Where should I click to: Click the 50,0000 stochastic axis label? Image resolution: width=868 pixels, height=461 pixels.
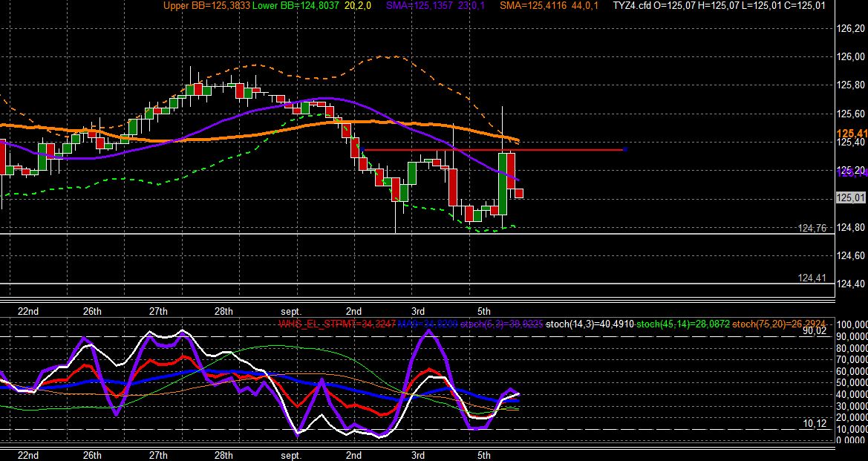tap(852, 383)
